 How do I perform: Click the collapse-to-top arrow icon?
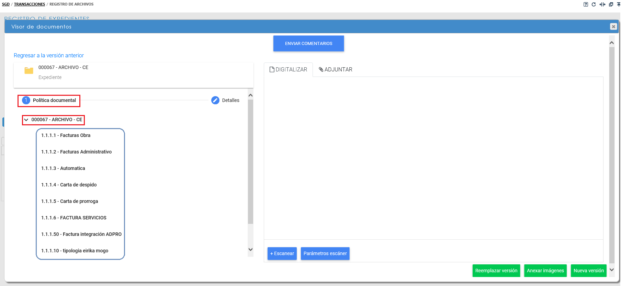(x=619, y=4)
